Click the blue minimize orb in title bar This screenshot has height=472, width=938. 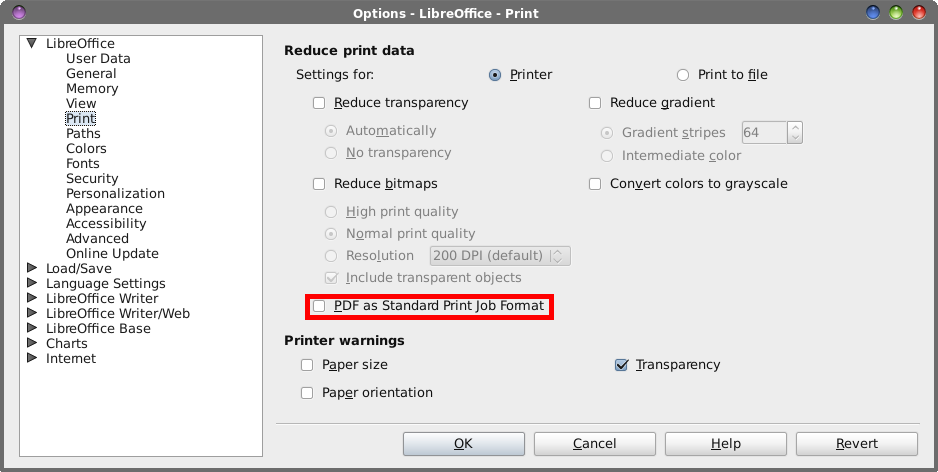pyautogui.click(x=873, y=12)
